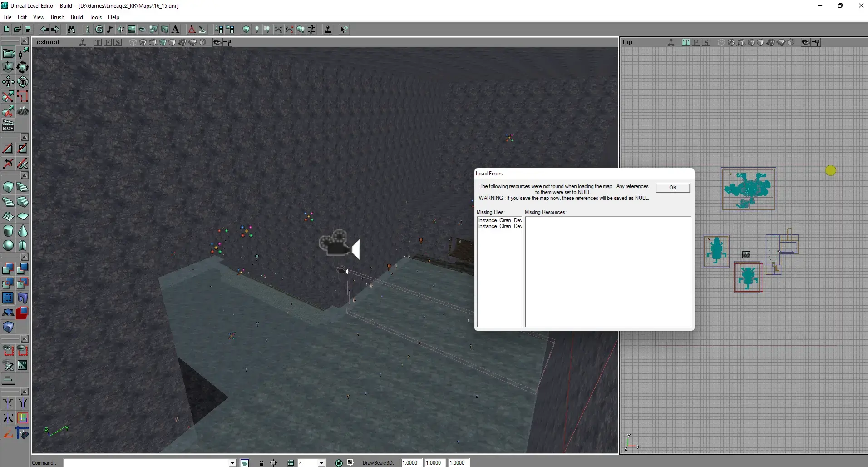Select the Terrain Editing mountain tool
868x467 pixels.
(23, 111)
